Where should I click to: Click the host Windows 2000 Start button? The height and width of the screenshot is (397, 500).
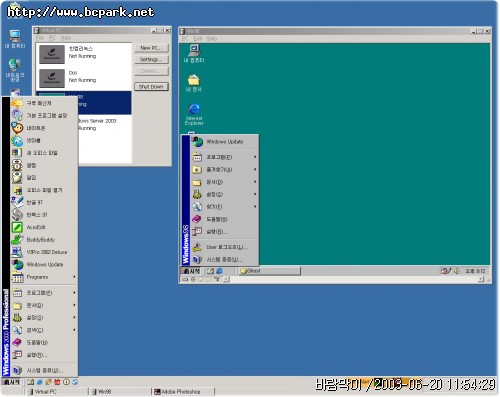(12, 382)
